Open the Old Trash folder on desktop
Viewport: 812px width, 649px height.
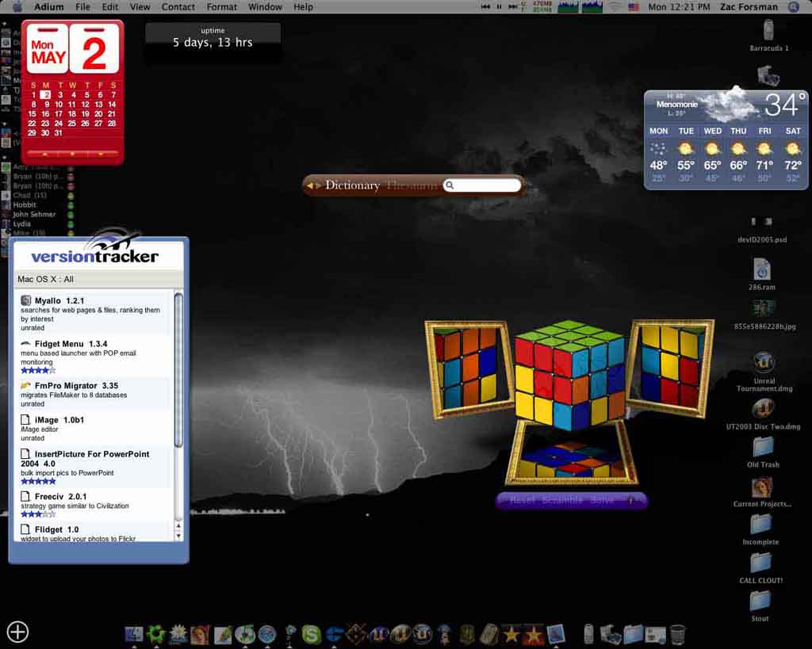[x=762, y=446]
